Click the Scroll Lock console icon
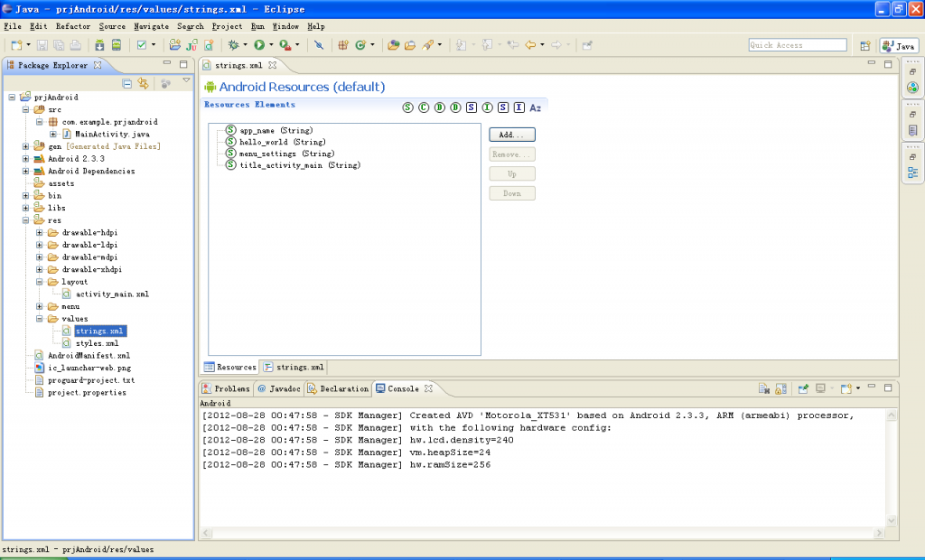Image resolution: width=925 pixels, height=560 pixels. [780, 388]
